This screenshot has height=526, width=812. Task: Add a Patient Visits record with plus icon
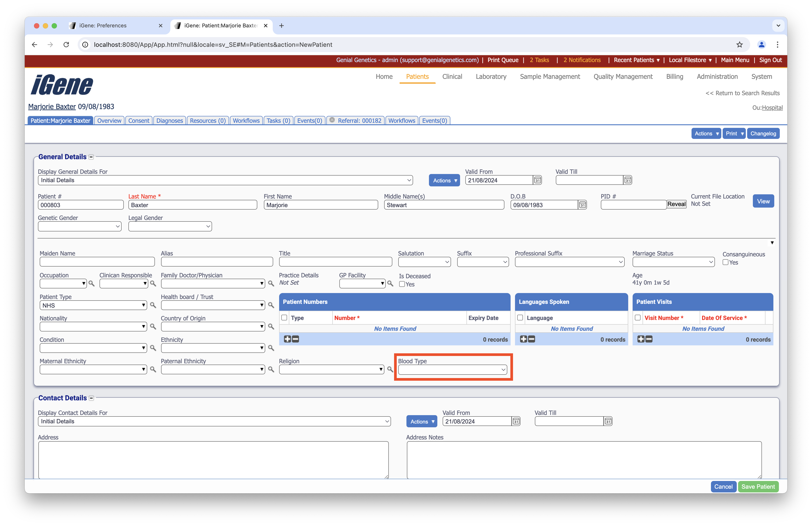(x=641, y=339)
